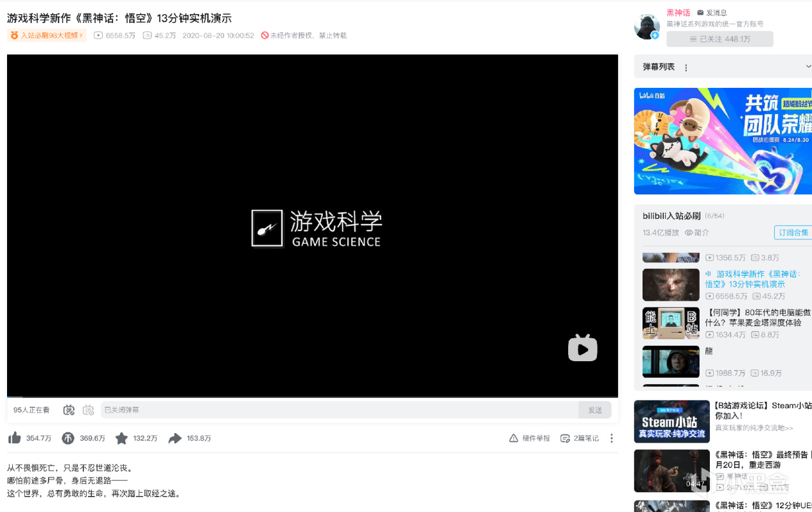Viewport: 812px width, 512px height.
Task: Open the 龍 video title in playlist
Action: [709, 351]
